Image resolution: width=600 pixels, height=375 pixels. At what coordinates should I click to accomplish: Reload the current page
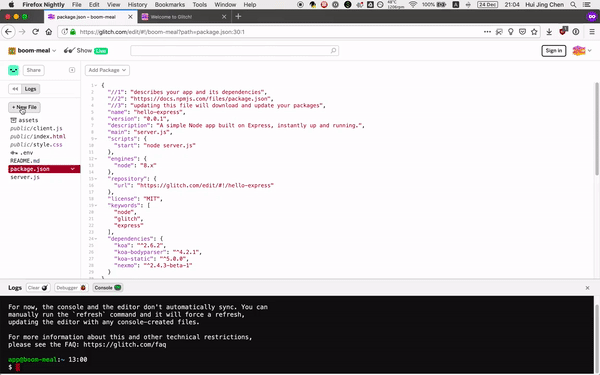pyautogui.click(x=35, y=32)
